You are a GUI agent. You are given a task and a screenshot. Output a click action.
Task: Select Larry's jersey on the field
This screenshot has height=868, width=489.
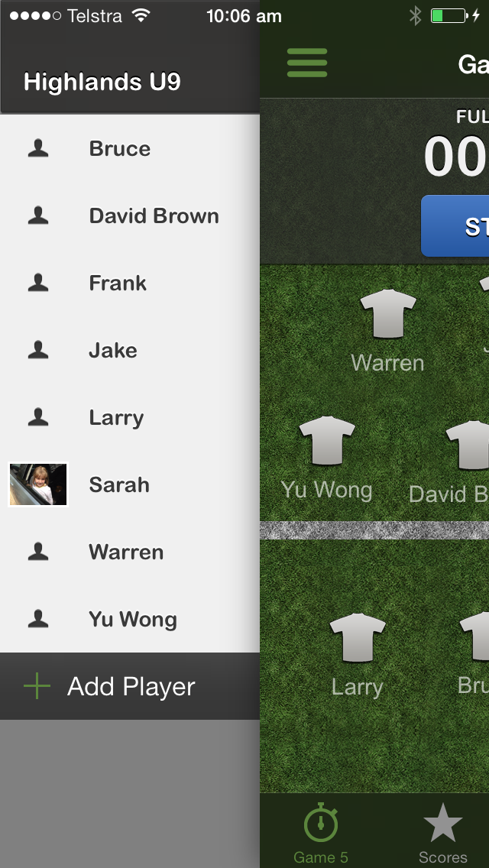pos(357,638)
